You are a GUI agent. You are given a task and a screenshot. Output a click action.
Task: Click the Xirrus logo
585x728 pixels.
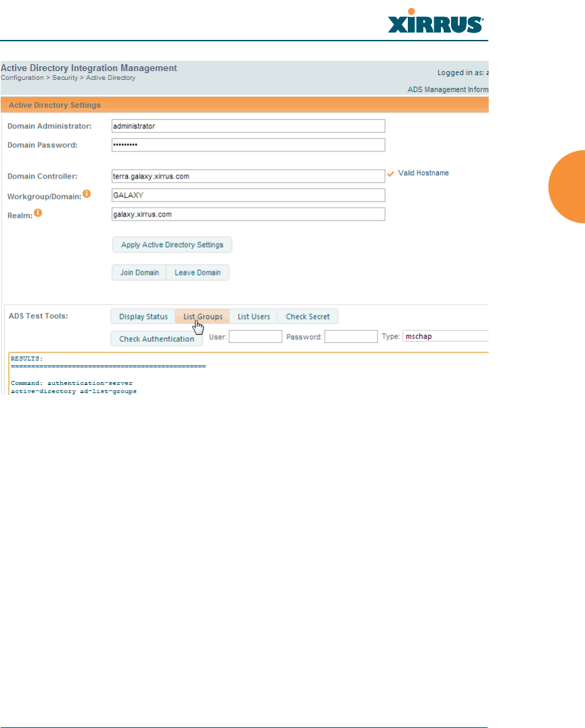pos(436,22)
